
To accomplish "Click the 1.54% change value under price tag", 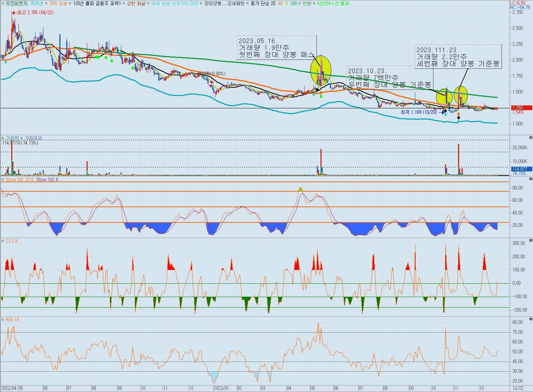I will 518,112.
